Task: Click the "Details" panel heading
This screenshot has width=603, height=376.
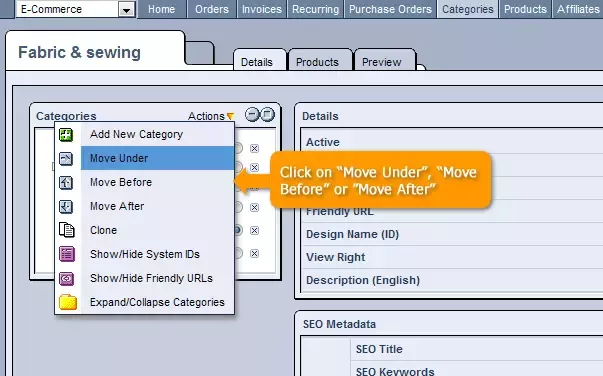Action: tap(320, 116)
